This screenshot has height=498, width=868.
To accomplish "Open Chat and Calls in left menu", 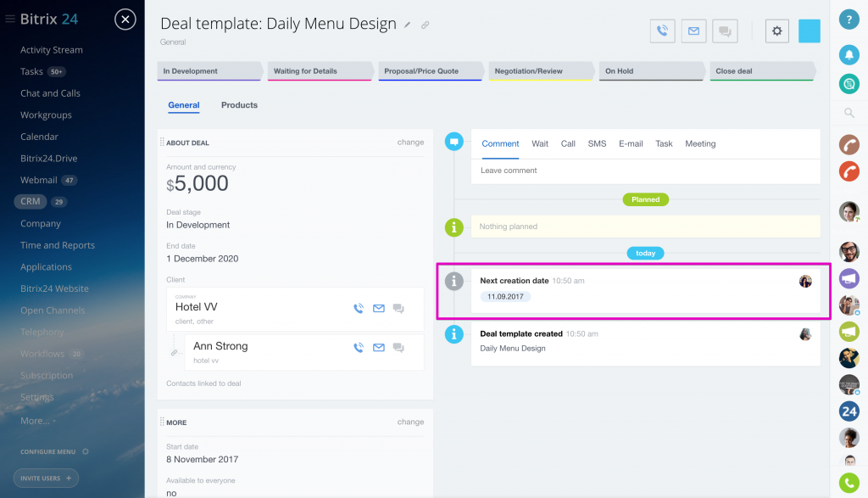I will 50,93.
